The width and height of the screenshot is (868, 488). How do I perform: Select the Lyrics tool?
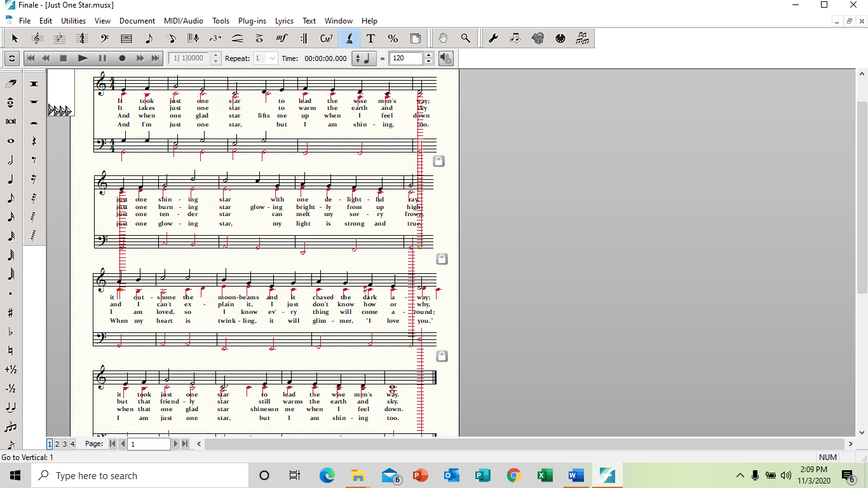[x=348, y=38]
